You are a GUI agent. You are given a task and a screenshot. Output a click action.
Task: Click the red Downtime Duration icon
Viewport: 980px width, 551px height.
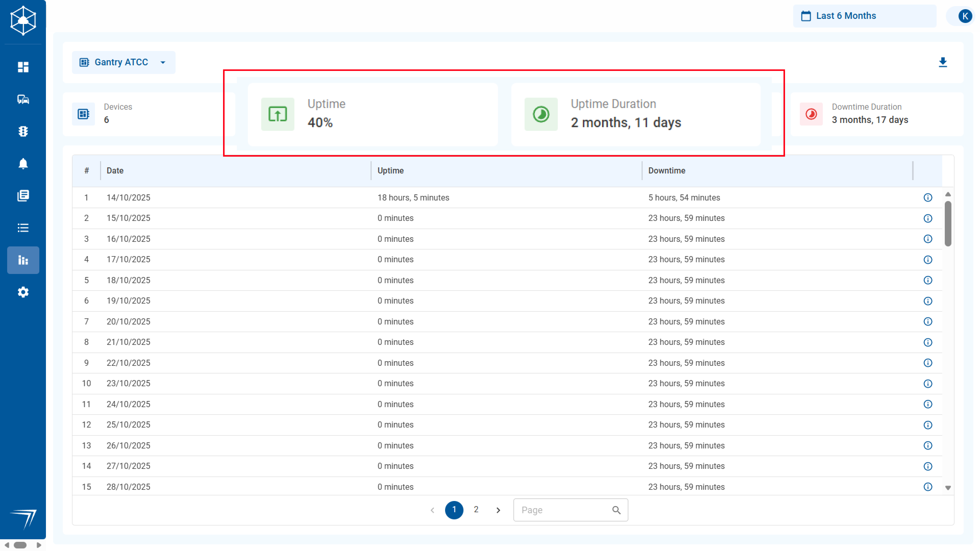click(811, 114)
